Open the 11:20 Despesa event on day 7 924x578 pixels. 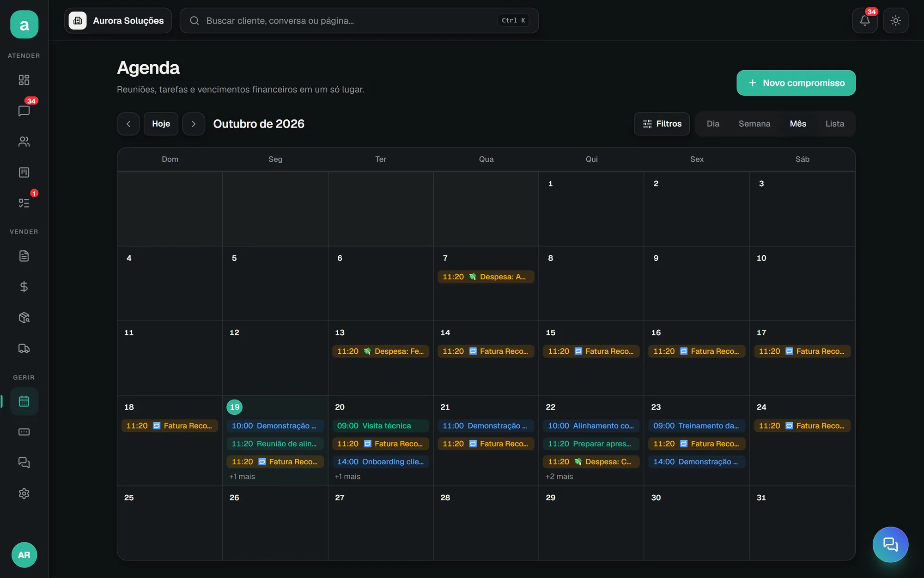[486, 277]
